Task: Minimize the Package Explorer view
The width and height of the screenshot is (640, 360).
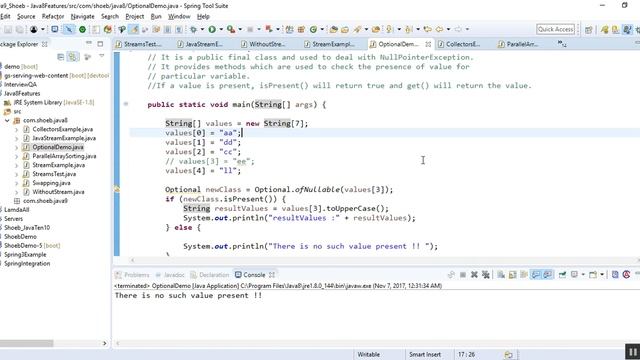Action: click(89, 44)
